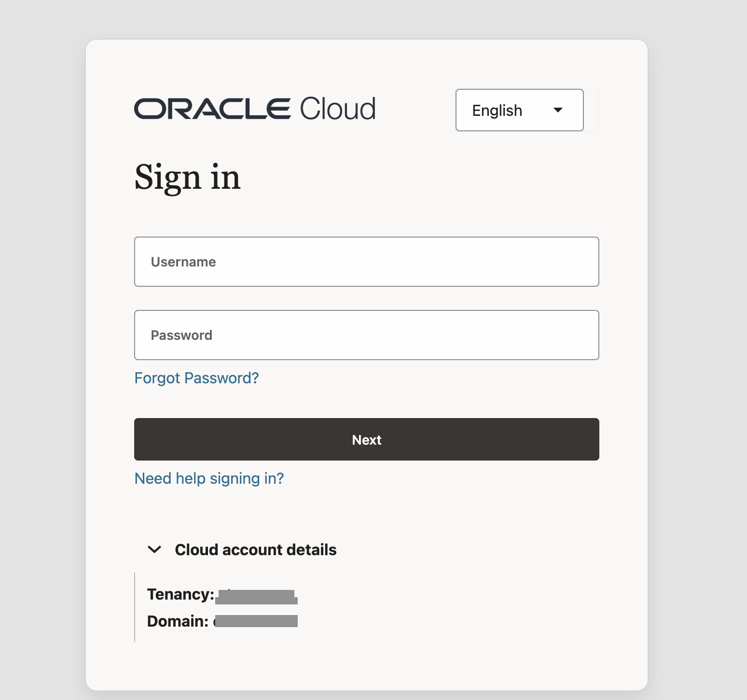Click the Sign in heading

point(187,178)
